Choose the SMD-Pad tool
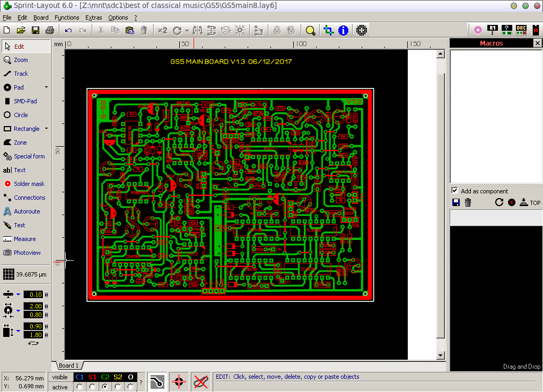 coord(25,101)
